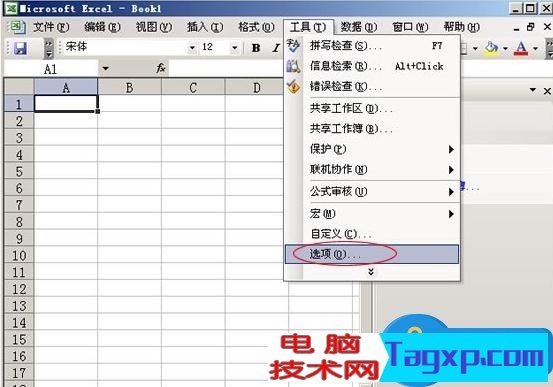Click the Font Color A icon
The width and height of the screenshot is (553, 387).
(521, 48)
